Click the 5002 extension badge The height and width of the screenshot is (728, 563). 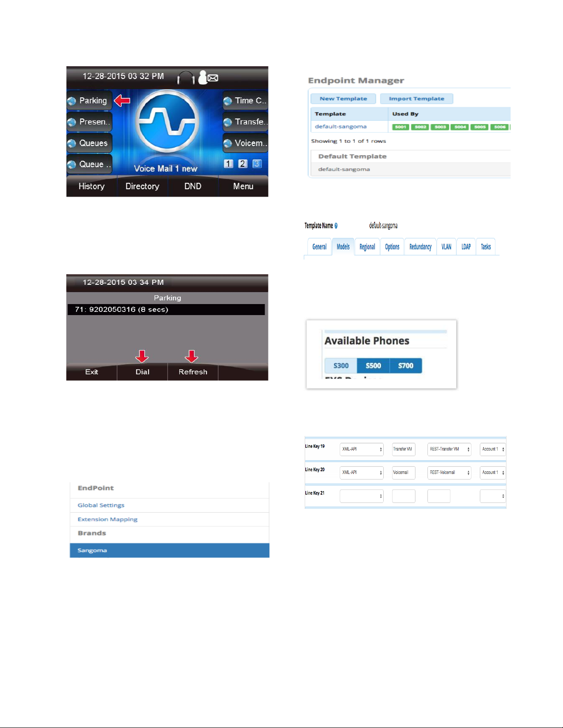420,127
